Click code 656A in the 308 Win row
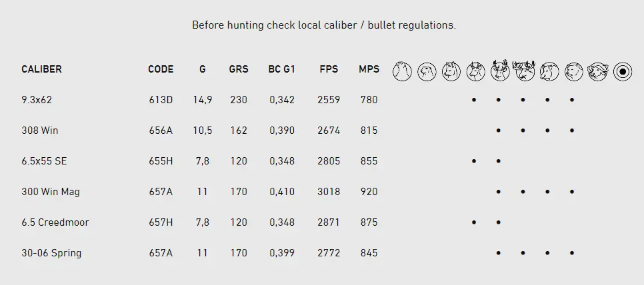This screenshot has width=644, height=285. click(161, 131)
